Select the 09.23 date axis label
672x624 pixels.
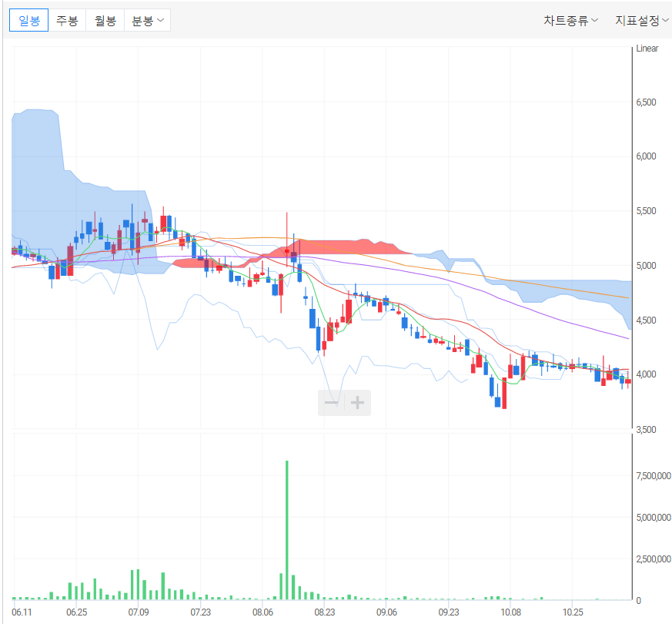(448, 612)
